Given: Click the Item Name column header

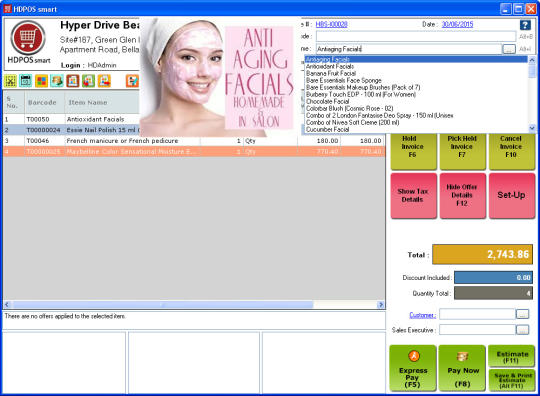Looking at the screenshot, I should 102,102.
